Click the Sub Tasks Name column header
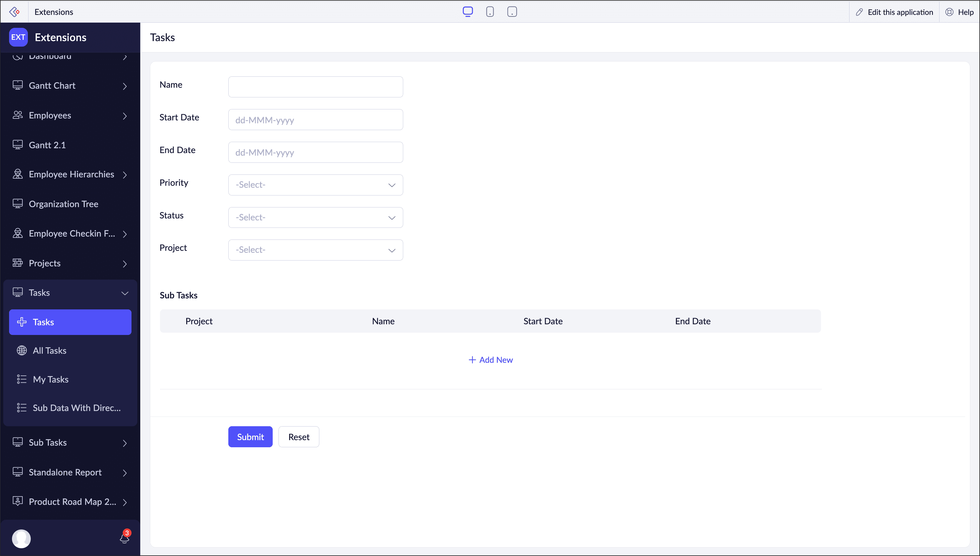The image size is (980, 556). coord(383,321)
